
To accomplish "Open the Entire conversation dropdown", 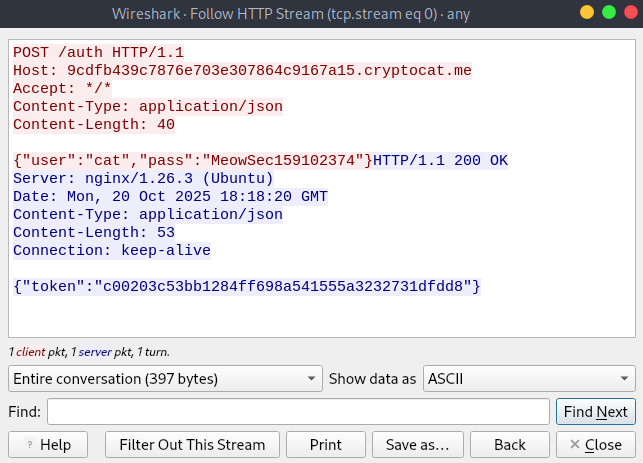I will click(x=165, y=379).
